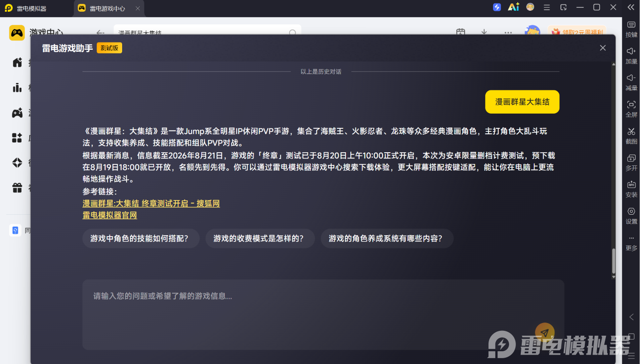Click the 以上是历史对话 label
Viewport: 640px width, 364px height.
pyautogui.click(x=321, y=72)
